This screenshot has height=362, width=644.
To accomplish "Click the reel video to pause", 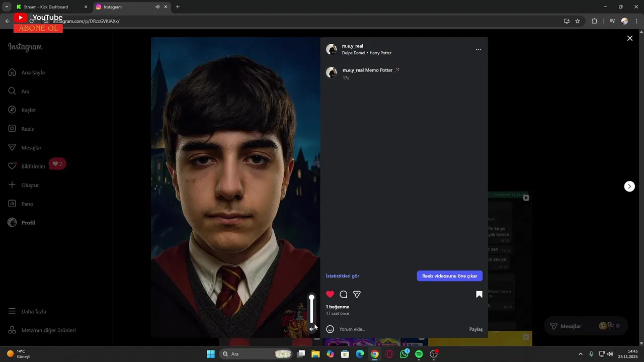I will [235, 187].
